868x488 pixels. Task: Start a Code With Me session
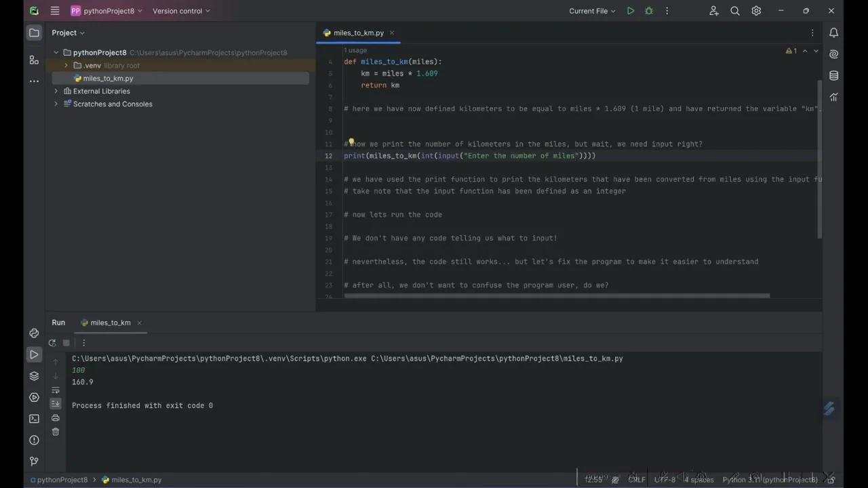(713, 11)
